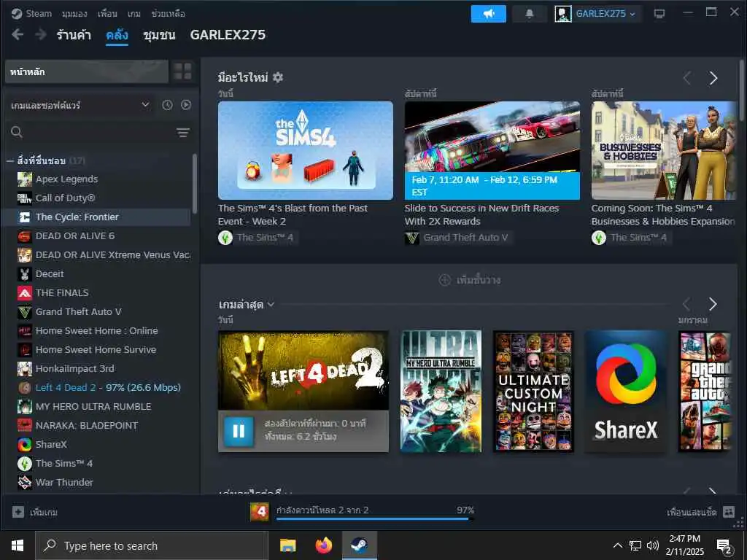Click the download progress bar

[x=375, y=518]
